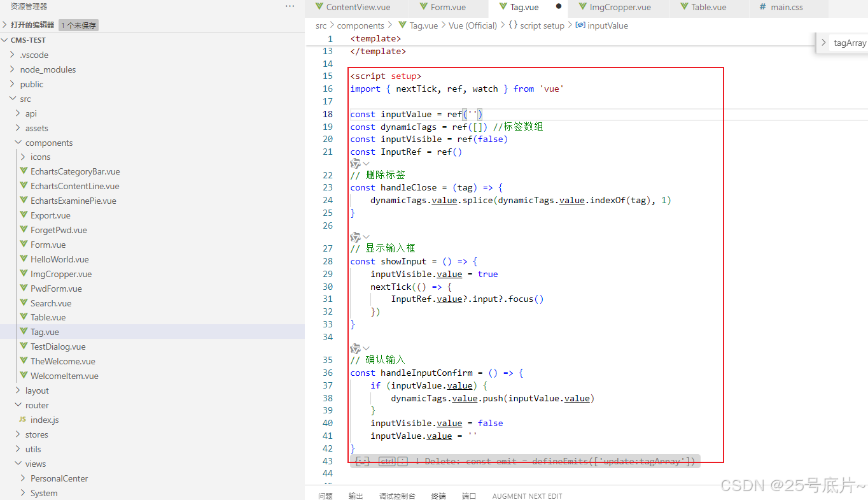Viewport: 868px width, 500px height.
Task: Click the Vue icon beside EchartsExaminePie.vue
Action: [24, 201]
